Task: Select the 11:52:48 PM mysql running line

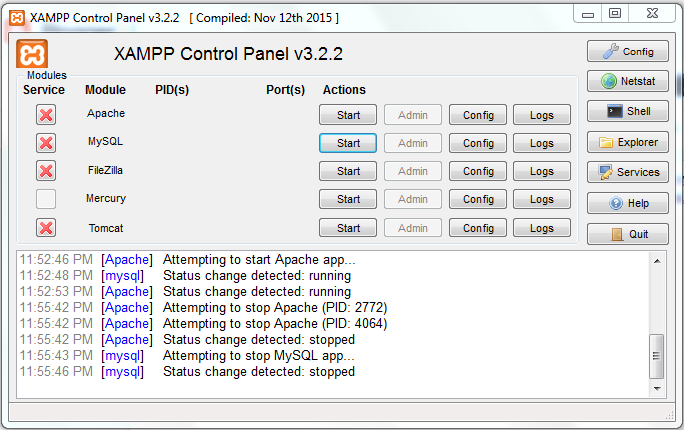Action: [185, 276]
